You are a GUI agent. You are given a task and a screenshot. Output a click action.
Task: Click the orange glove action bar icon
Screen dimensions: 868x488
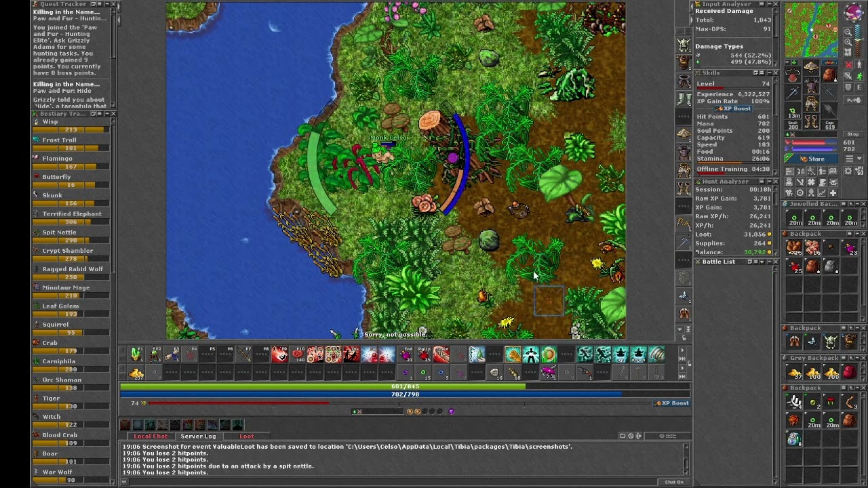coord(512,354)
